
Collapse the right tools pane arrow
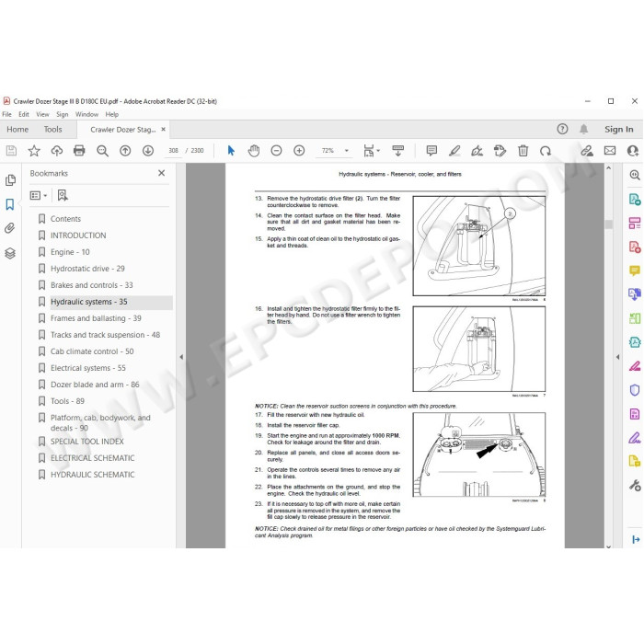click(617, 357)
